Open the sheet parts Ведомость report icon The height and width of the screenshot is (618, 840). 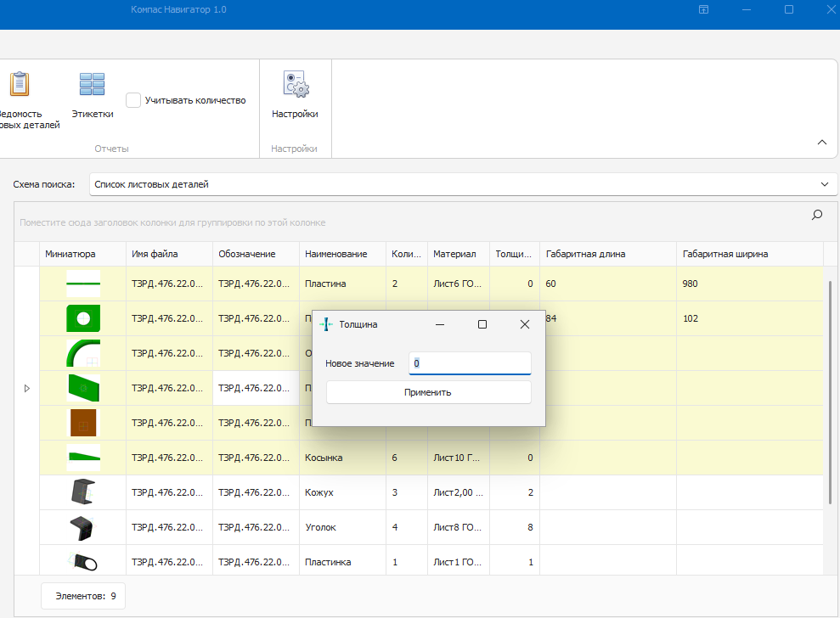pos(19,85)
